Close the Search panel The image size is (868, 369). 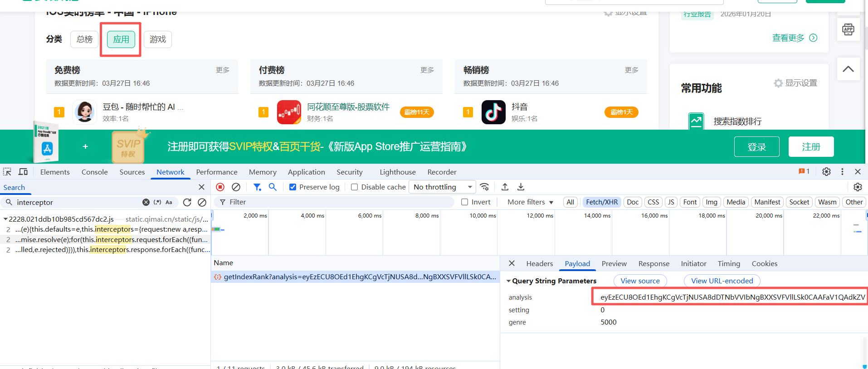coord(202,187)
